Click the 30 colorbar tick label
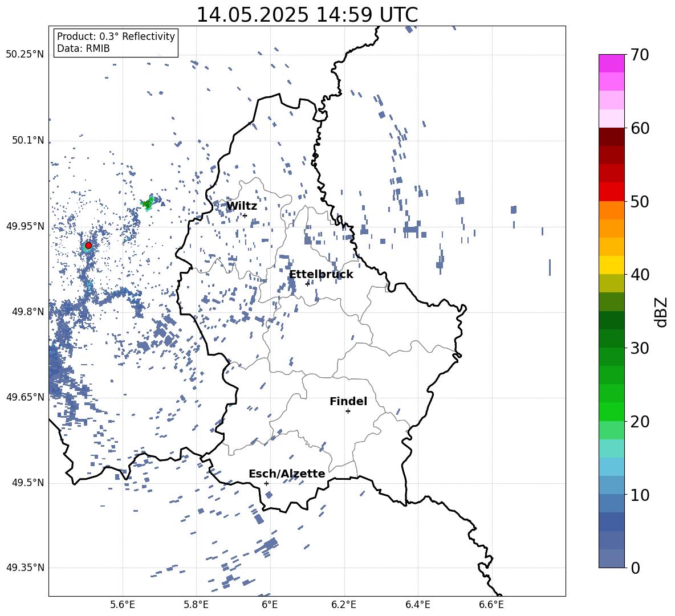675x616 pixels. 640,348
